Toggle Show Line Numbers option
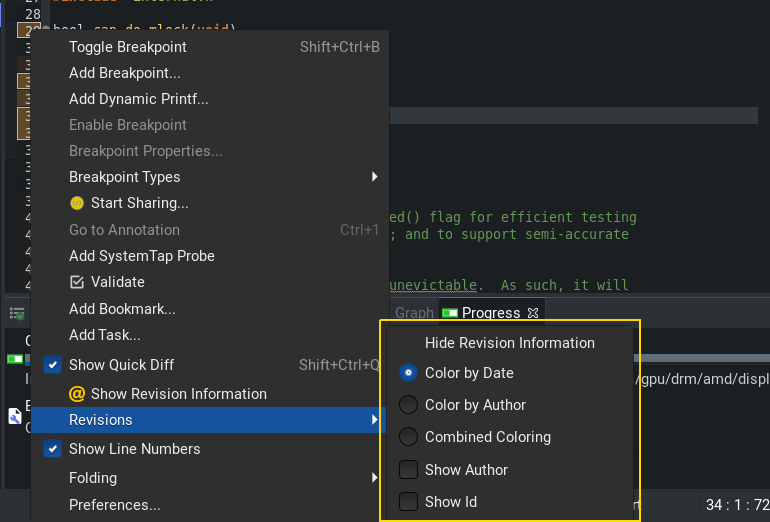The image size is (770, 522). pos(54,449)
